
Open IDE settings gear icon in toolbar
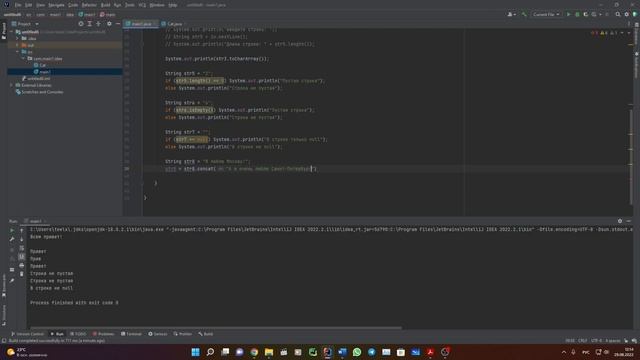point(627,14)
